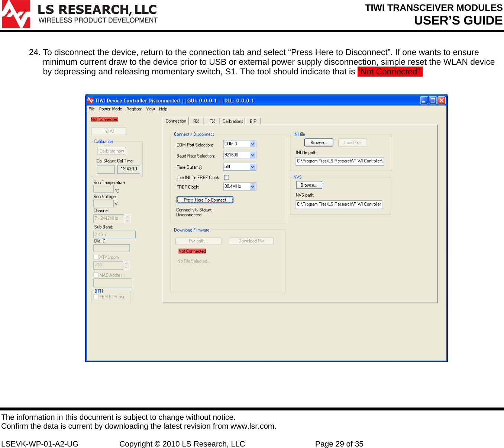Image resolution: width=504 pixels, height=448 pixels.
Task: Switch to the Connection tab
Action: point(176,121)
